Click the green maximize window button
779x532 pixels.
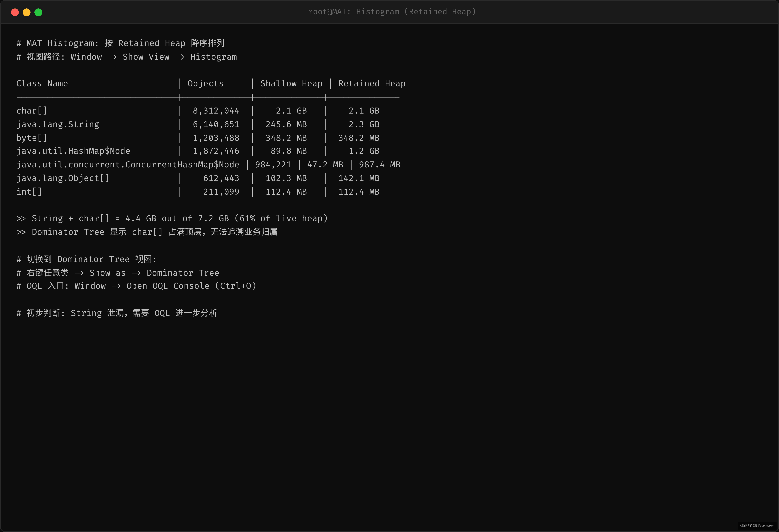[x=38, y=12]
